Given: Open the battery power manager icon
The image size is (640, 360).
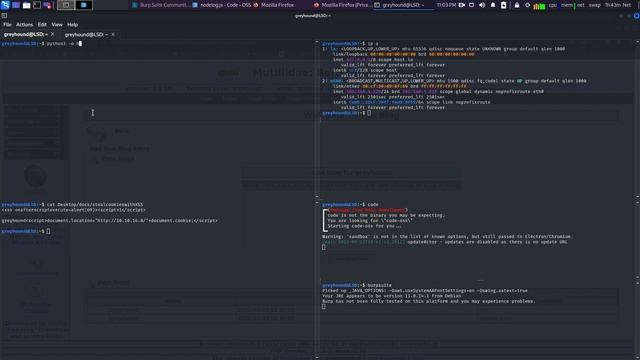Looking at the screenshot, I should [504, 5].
